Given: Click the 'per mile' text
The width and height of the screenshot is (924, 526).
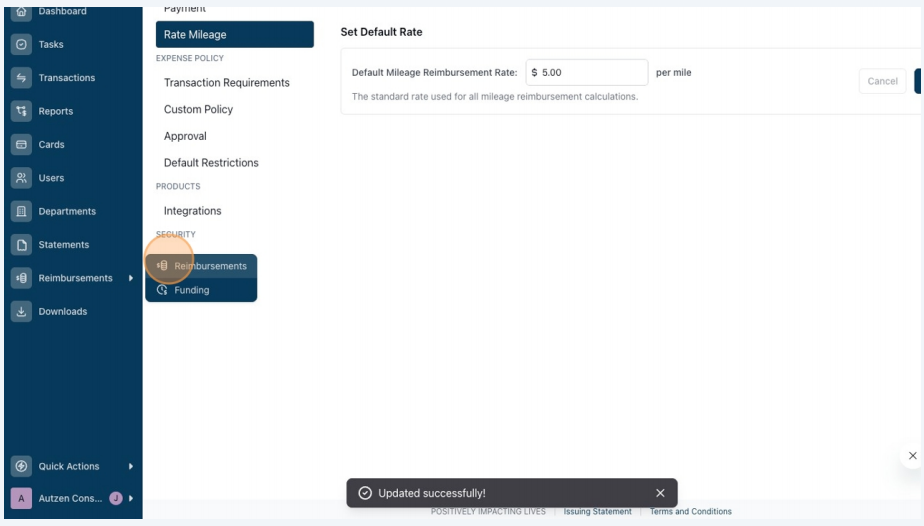Looking at the screenshot, I should 674,72.
